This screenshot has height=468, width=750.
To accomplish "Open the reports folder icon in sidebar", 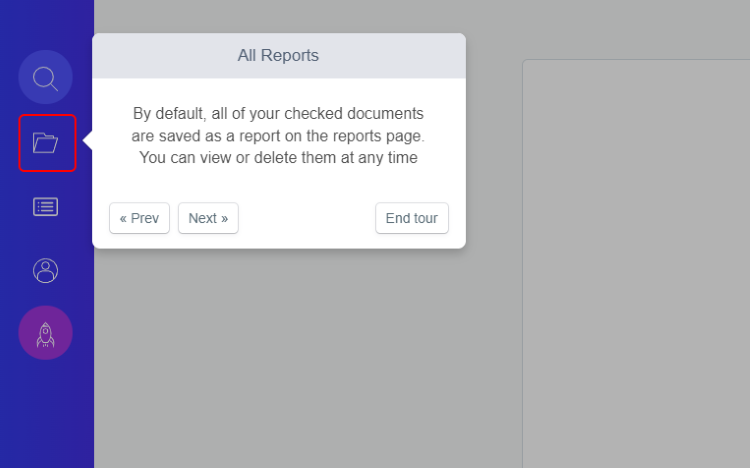I will coord(46,143).
